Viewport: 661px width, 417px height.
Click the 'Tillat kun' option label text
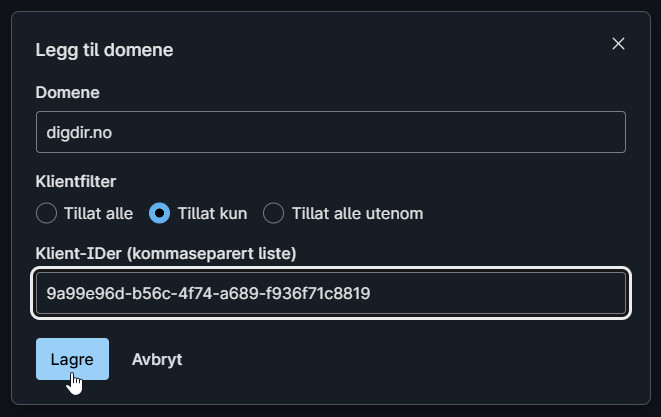click(211, 213)
